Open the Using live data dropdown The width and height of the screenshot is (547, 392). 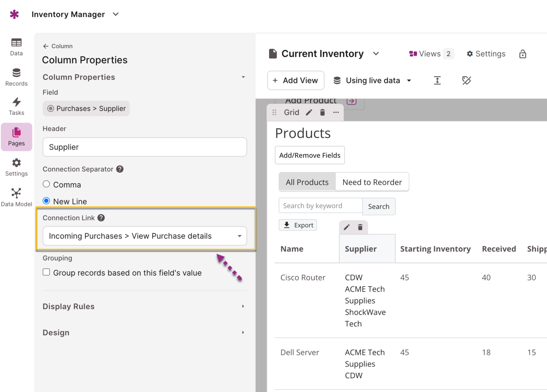click(373, 81)
